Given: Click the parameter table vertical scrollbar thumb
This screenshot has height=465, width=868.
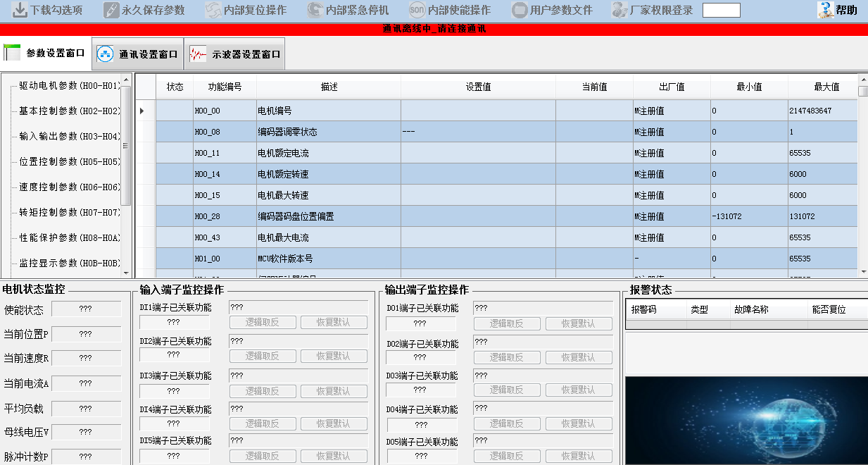Looking at the screenshot, I should click(863, 91).
